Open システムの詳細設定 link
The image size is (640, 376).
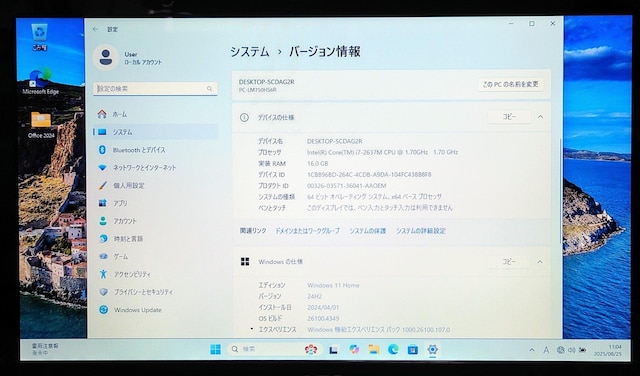pos(421,231)
